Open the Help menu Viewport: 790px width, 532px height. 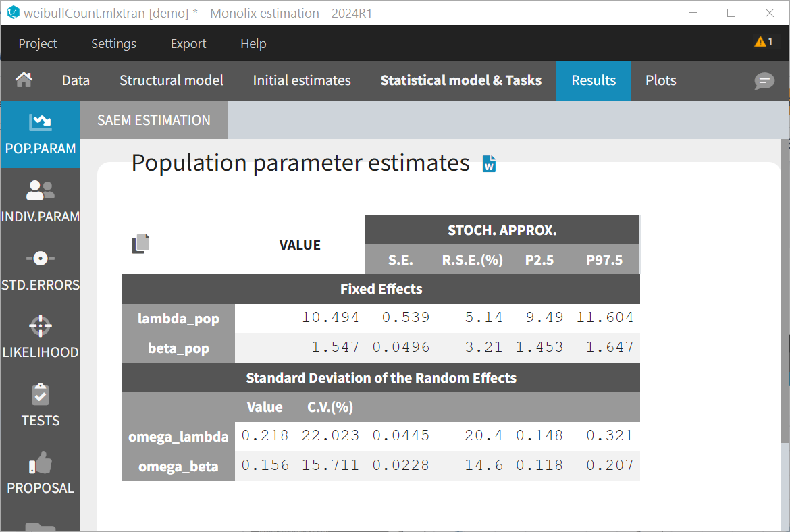click(253, 44)
